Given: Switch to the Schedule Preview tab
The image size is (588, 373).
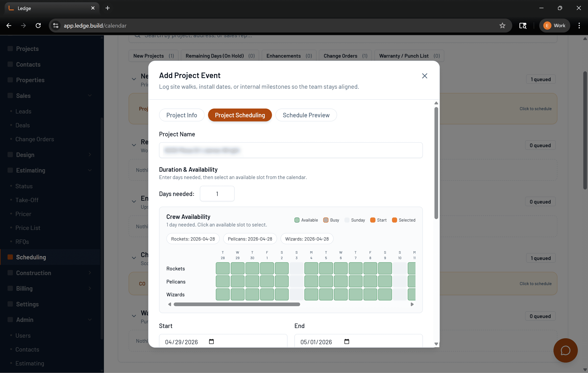Looking at the screenshot, I should point(306,115).
